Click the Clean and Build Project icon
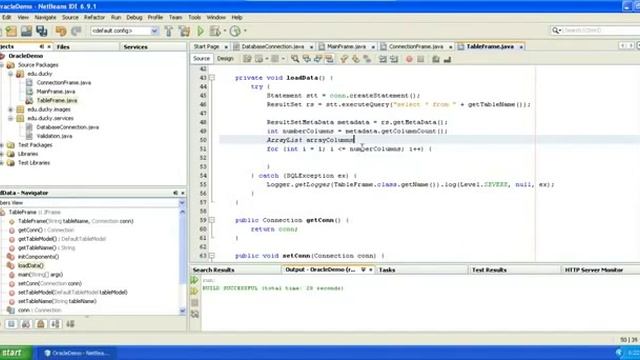The width and height of the screenshot is (640, 360). tap(184, 31)
